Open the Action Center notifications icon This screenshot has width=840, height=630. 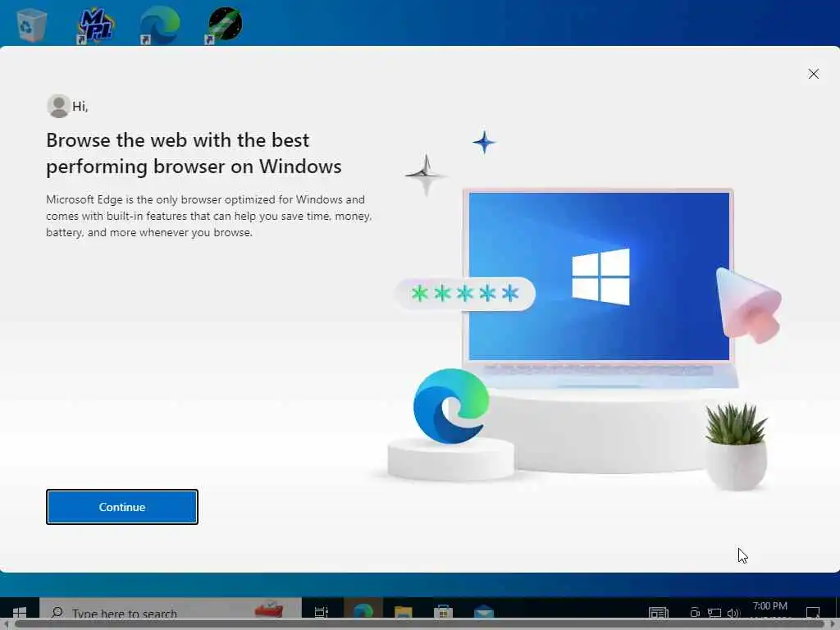[x=813, y=613]
